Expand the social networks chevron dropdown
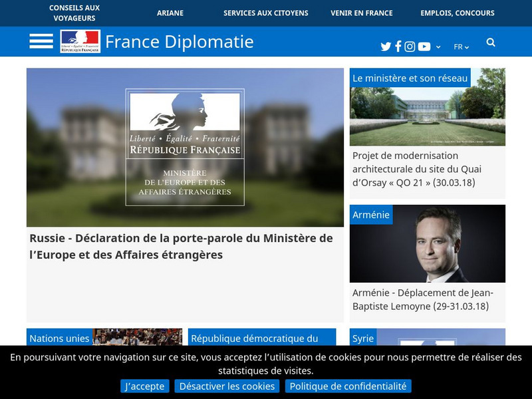The width and height of the screenshot is (532, 399). coord(438,46)
